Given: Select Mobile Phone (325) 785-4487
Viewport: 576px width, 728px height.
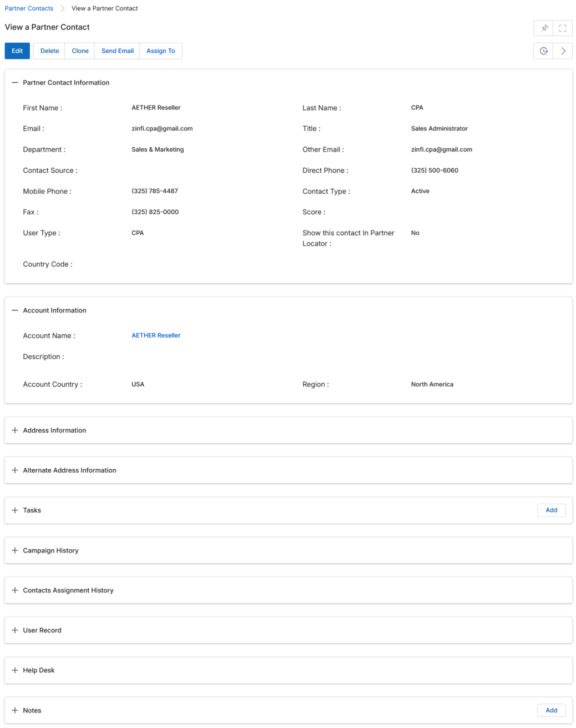Looking at the screenshot, I should (x=155, y=191).
